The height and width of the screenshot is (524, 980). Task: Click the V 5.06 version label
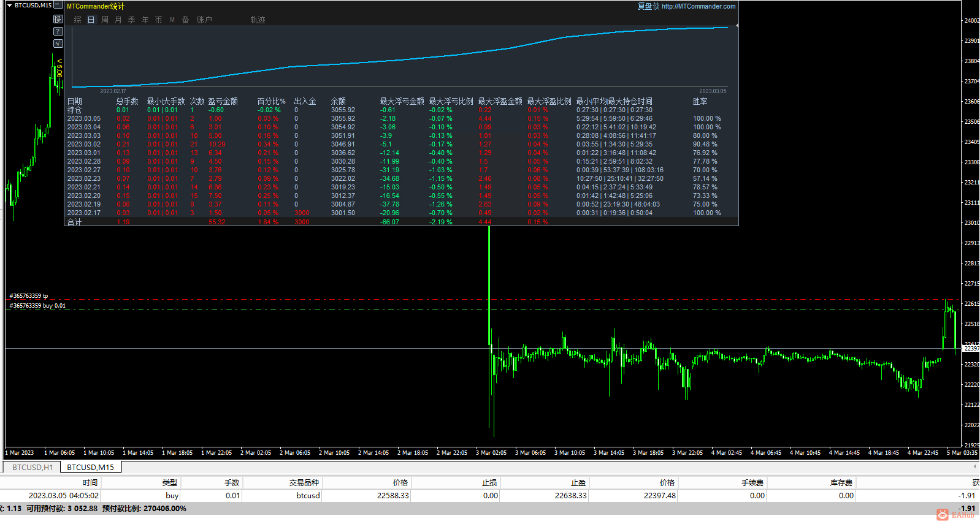click(59, 69)
